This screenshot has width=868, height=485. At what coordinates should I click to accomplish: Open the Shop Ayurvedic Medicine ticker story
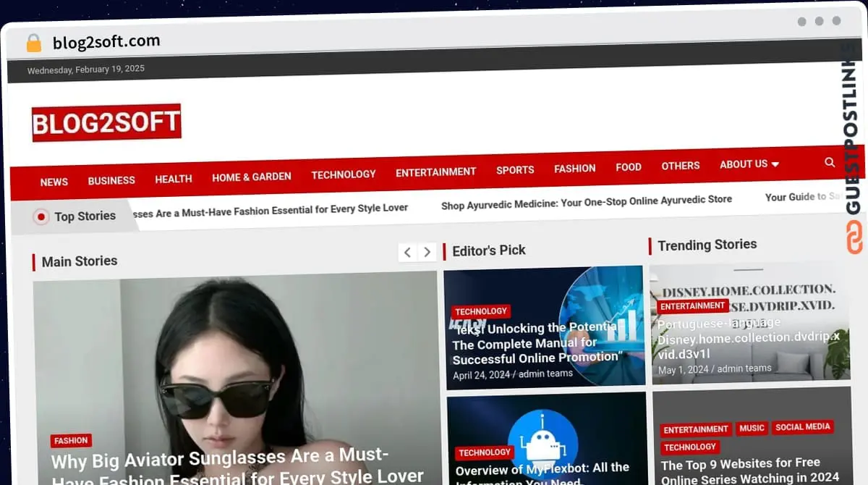coord(587,202)
